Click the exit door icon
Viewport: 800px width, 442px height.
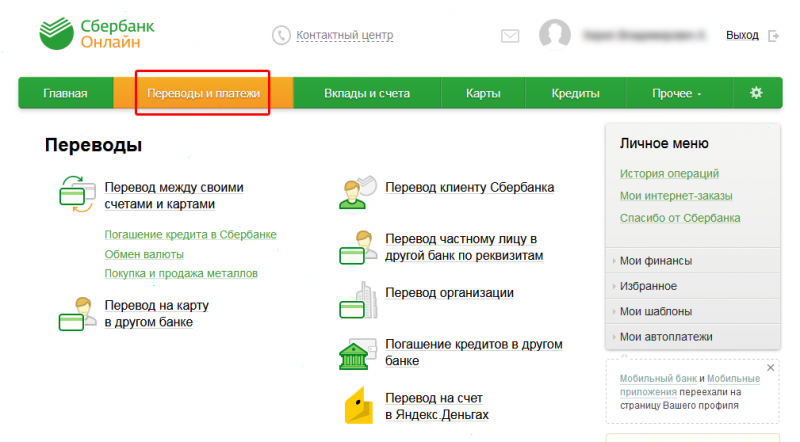(x=773, y=36)
